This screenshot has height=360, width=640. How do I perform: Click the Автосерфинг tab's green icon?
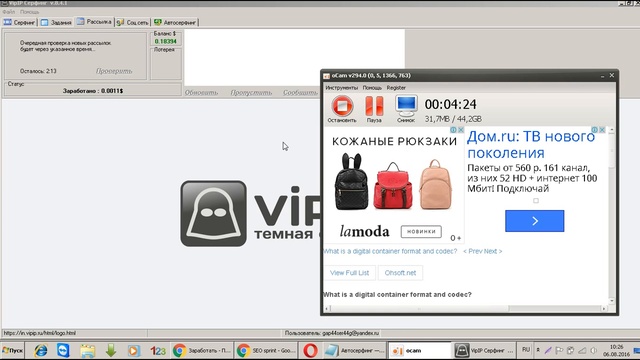[x=158, y=22]
